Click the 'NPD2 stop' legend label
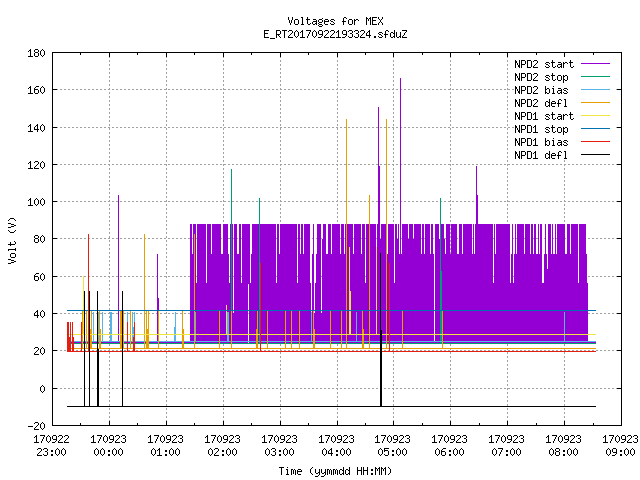The height and width of the screenshot is (480, 640). click(x=541, y=77)
